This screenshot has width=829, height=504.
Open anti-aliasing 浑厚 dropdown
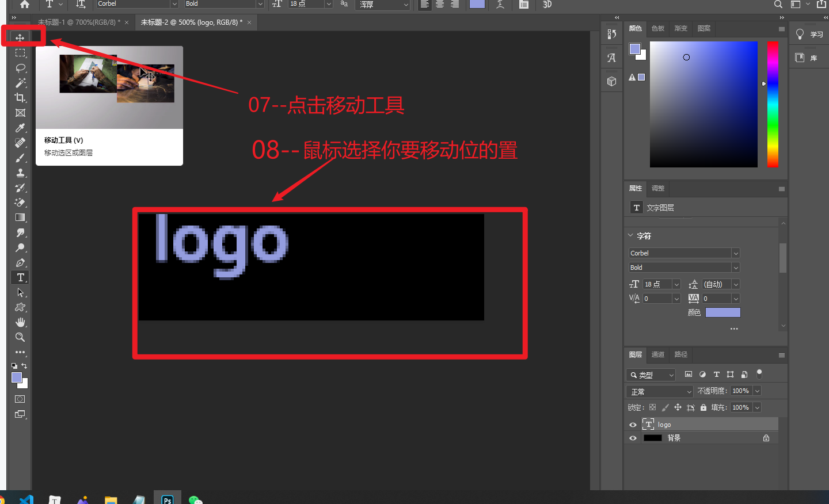(x=383, y=4)
